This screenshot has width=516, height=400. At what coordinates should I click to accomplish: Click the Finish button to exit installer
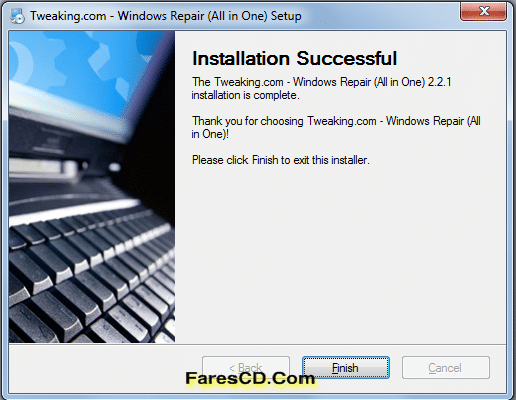[346, 367]
